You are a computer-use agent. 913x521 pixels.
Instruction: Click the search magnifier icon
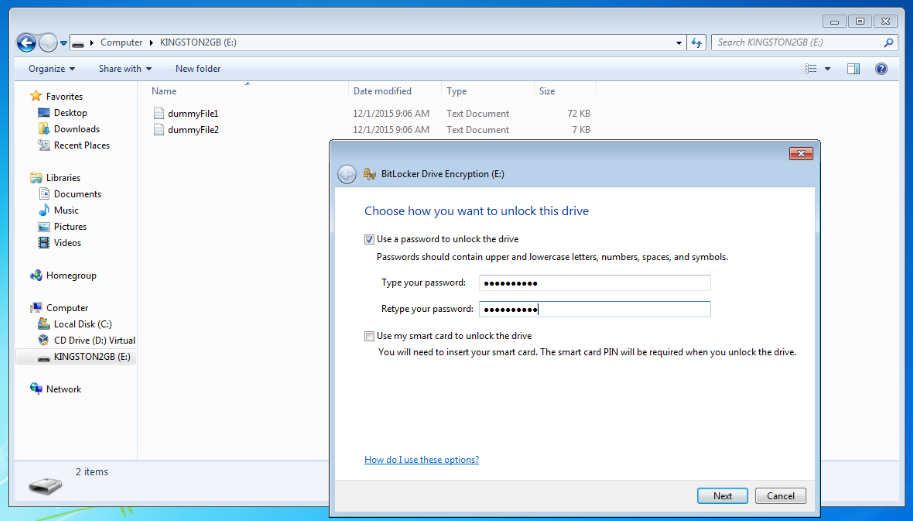coord(888,42)
